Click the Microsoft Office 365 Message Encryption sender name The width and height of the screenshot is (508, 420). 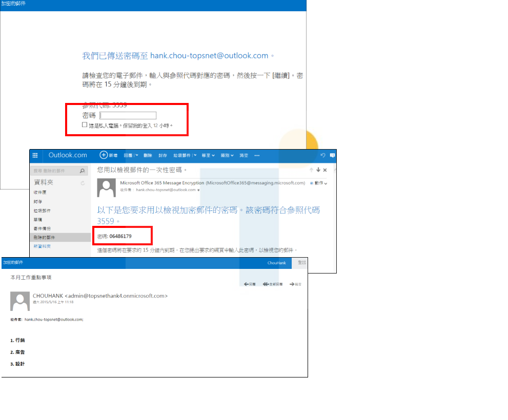162,183
